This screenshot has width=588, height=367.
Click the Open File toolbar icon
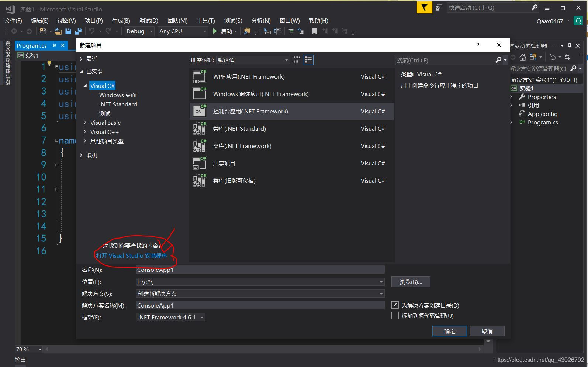(58, 31)
